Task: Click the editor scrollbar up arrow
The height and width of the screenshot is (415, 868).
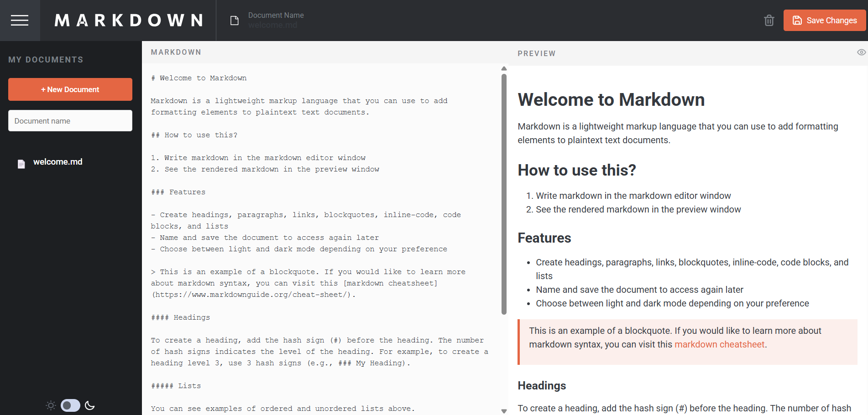Action: pos(504,68)
